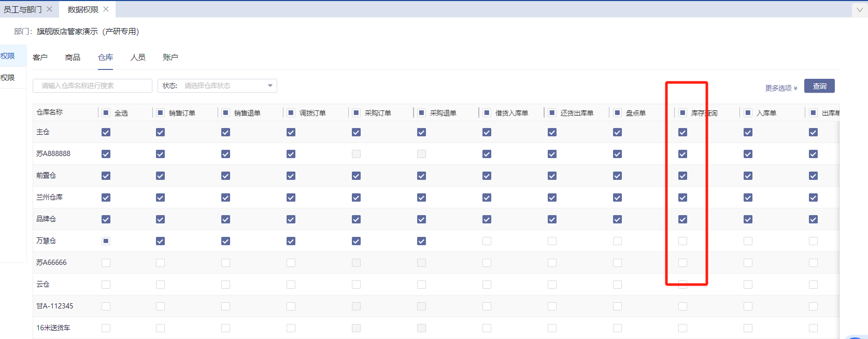Enable 借货入库单 for the 万慧仓 row
This screenshot has height=339, width=868.
pos(487,241)
